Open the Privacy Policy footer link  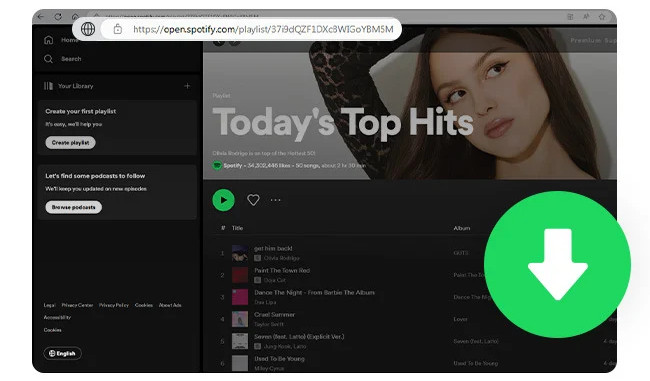point(114,305)
